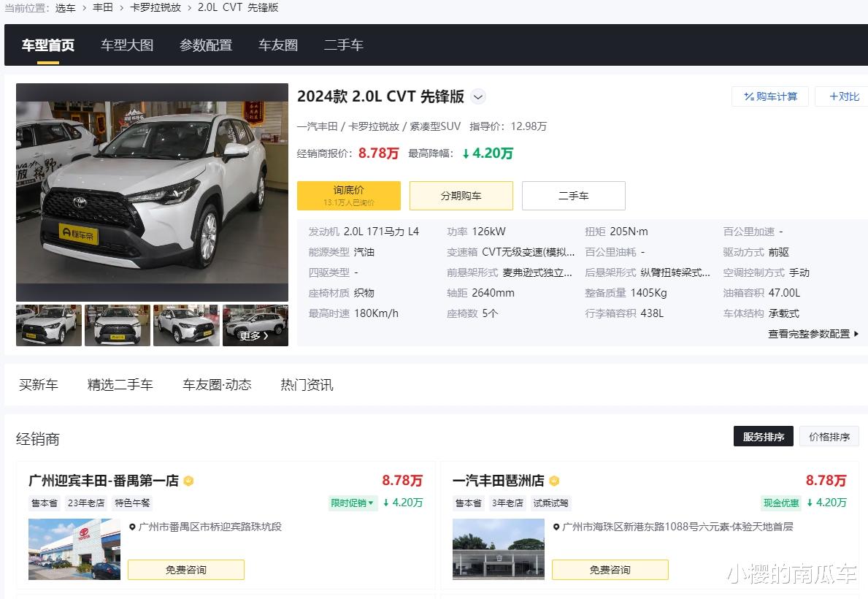The image size is (868, 599).
Task: Select the 买新车 section tab
Action: 38,384
